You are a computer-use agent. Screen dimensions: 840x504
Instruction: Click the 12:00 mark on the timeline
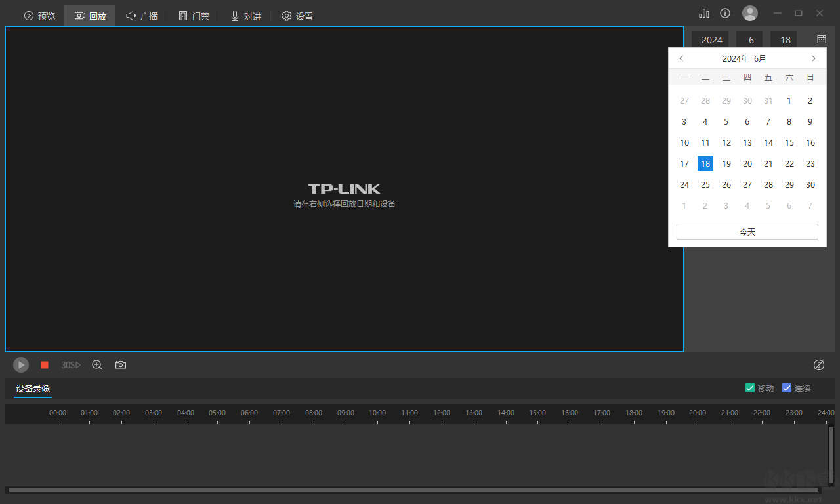click(442, 416)
